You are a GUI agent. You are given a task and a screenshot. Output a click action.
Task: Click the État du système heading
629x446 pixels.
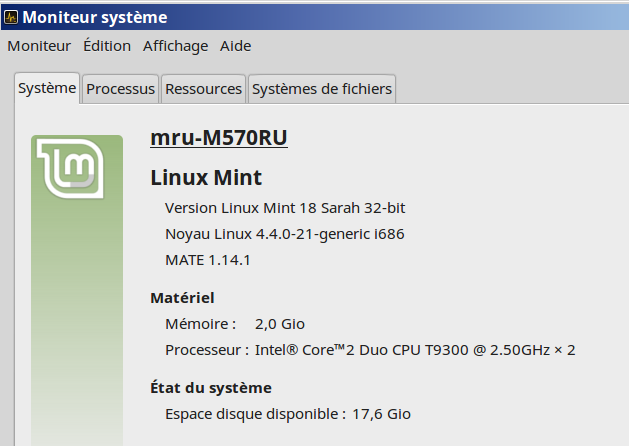(x=210, y=388)
